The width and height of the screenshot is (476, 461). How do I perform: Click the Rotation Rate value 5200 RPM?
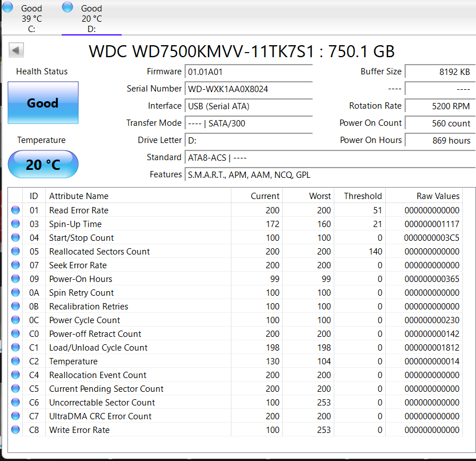click(x=440, y=106)
